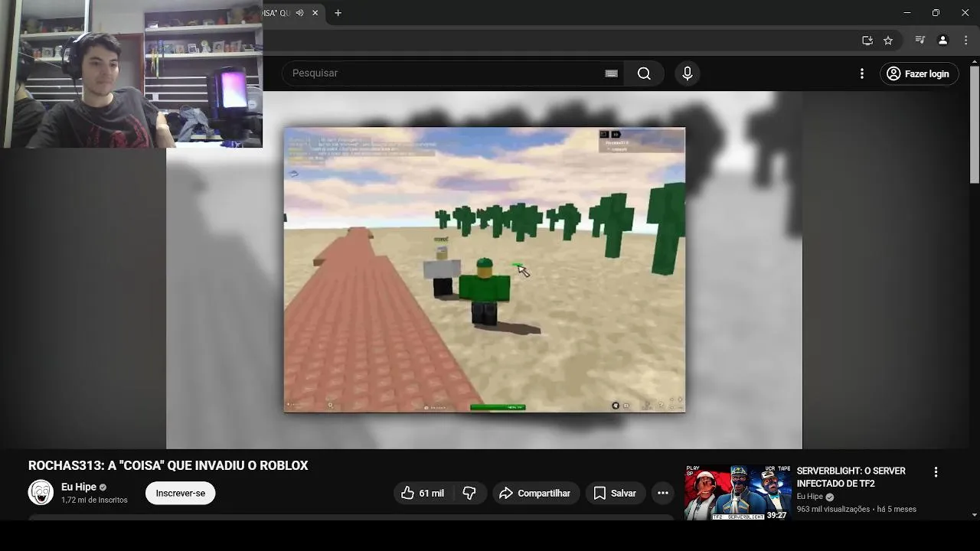The image size is (980, 551).
Task: Save the video with the Salvar button
Action: coord(615,494)
